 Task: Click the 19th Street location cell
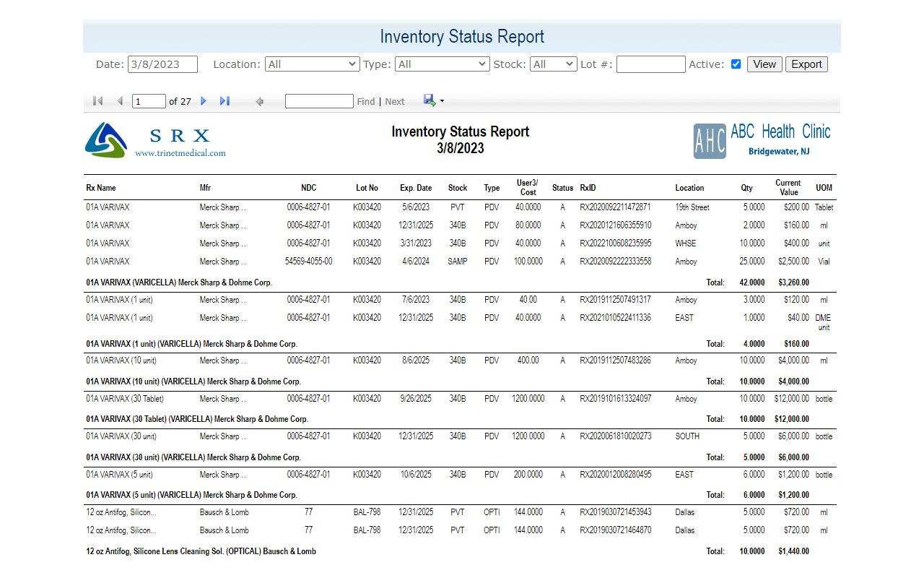click(x=692, y=207)
